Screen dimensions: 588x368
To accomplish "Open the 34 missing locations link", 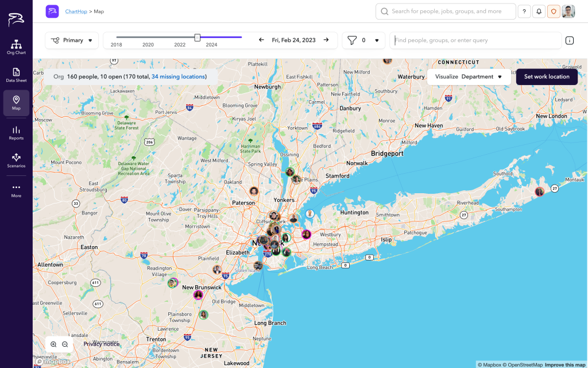I will pos(178,76).
